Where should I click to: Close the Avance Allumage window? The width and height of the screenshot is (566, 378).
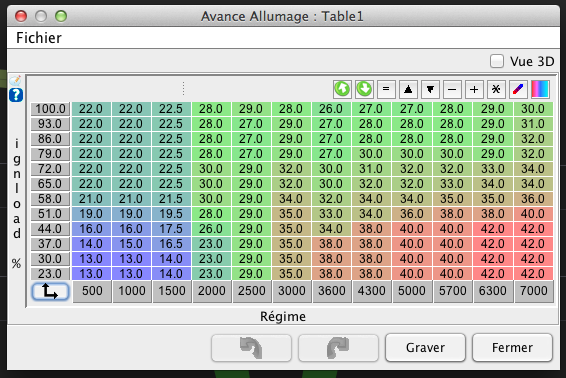click(21, 16)
